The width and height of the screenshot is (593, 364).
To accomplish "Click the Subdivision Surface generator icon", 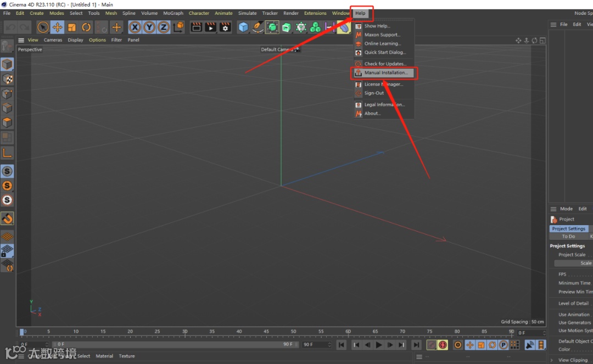I will coord(272,27).
